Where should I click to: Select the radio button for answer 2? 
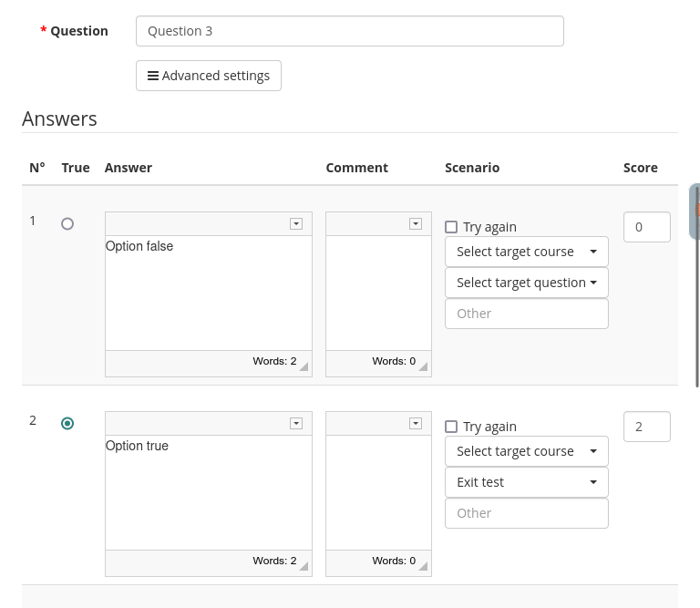(x=67, y=423)
